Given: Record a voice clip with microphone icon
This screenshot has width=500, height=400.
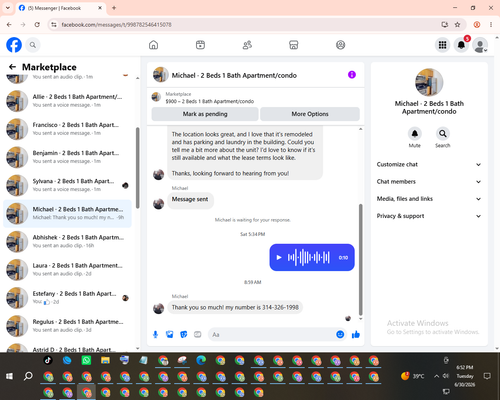Looking at the screenshot, I should [x=155, y=334].
